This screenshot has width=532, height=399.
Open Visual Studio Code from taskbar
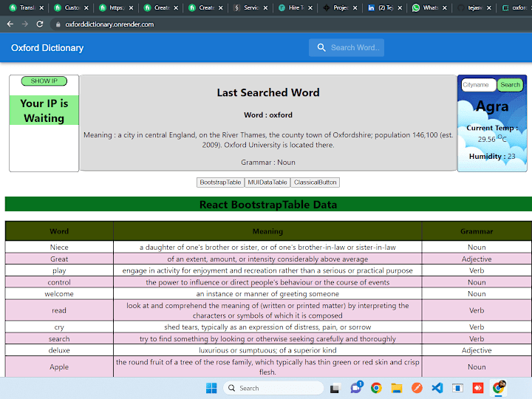[437, 388]
